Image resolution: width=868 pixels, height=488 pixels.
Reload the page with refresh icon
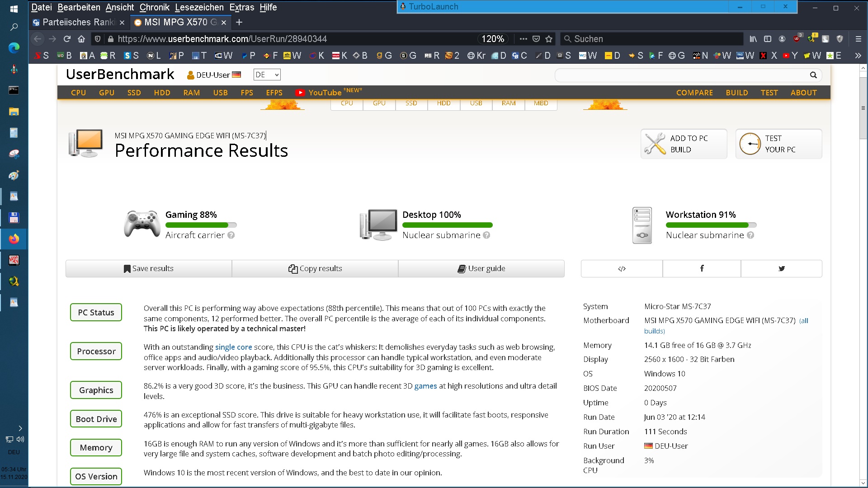[x=67, y=39]
